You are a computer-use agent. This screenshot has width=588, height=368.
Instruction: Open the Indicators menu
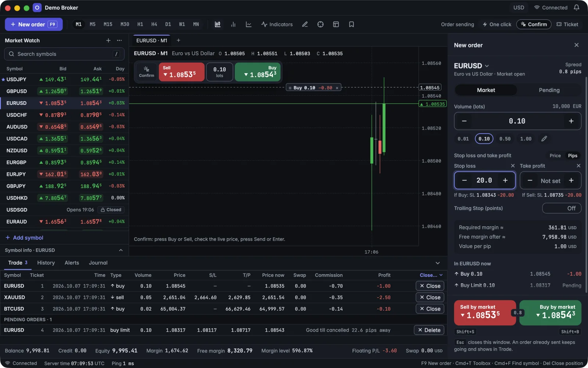click(277, 24)
